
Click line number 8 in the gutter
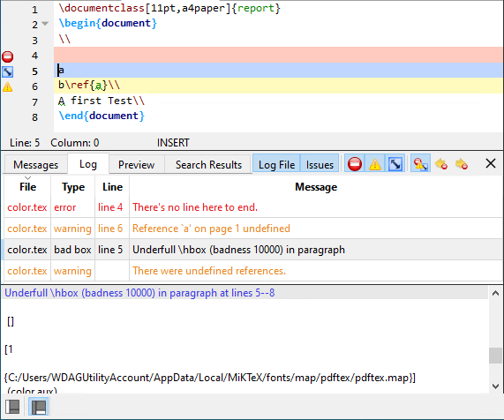(34, 117)
